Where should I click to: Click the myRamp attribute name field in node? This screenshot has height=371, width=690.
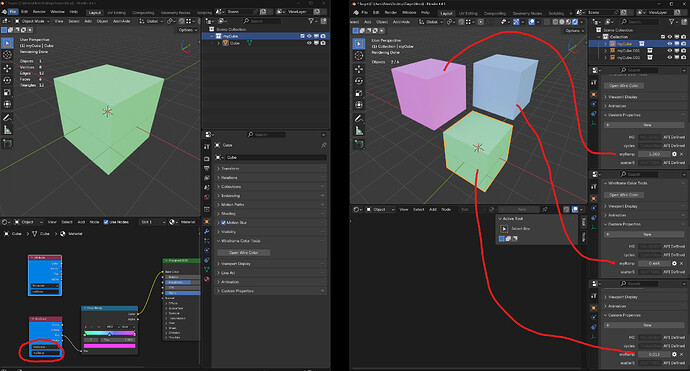(45, 353)
